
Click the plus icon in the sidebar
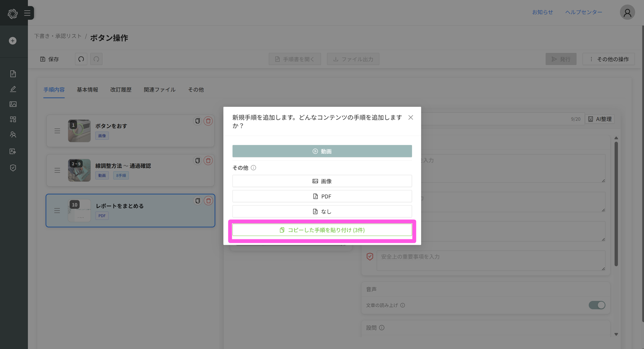coord(13,41)
